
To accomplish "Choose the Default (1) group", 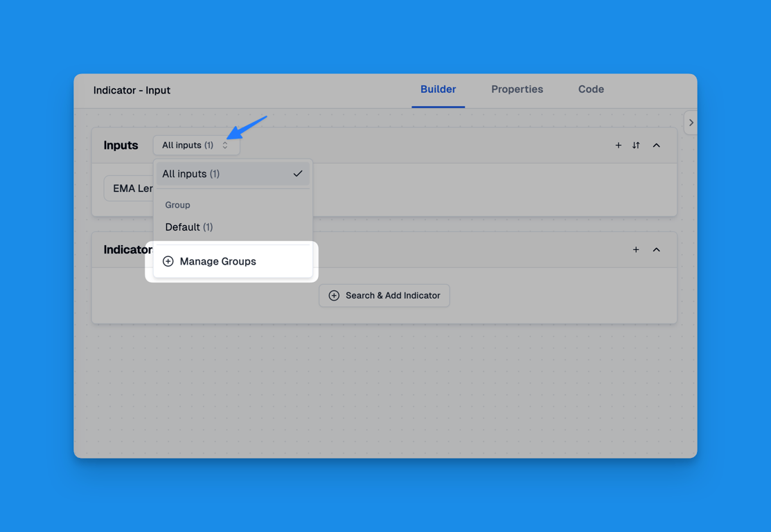I will pyautogui.click(x=189, y=227).
